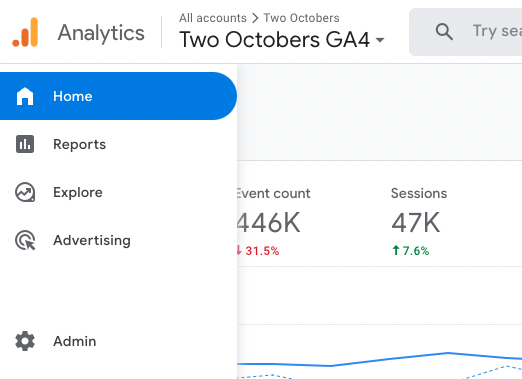This screenshot has height=379, width=522.
Task: Expand the Two Octobers GA4 property dropdown arrow
Action: [x=380, y=40]
